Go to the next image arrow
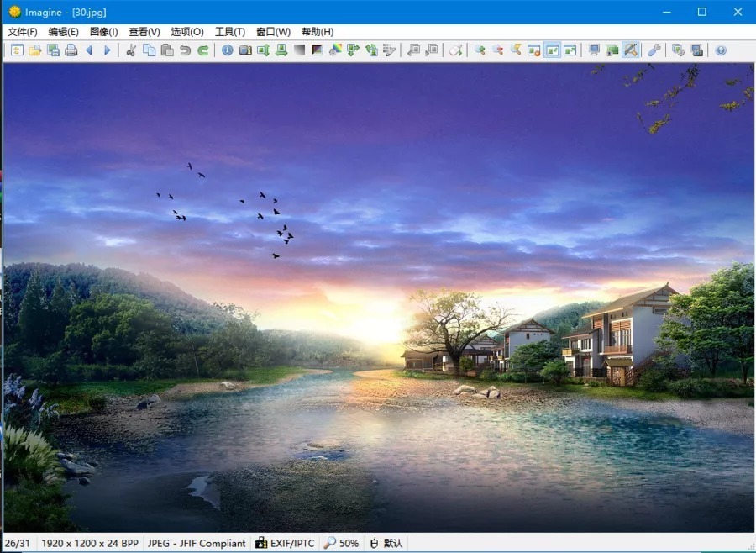Viewport: 756px width, 553px height. click(x=107, y=50)
